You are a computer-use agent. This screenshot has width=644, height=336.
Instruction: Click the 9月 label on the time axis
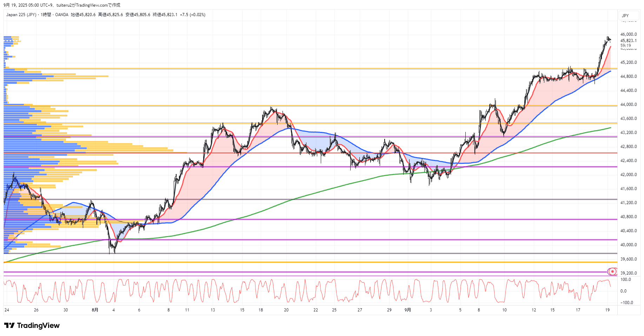tap(407, 310)
